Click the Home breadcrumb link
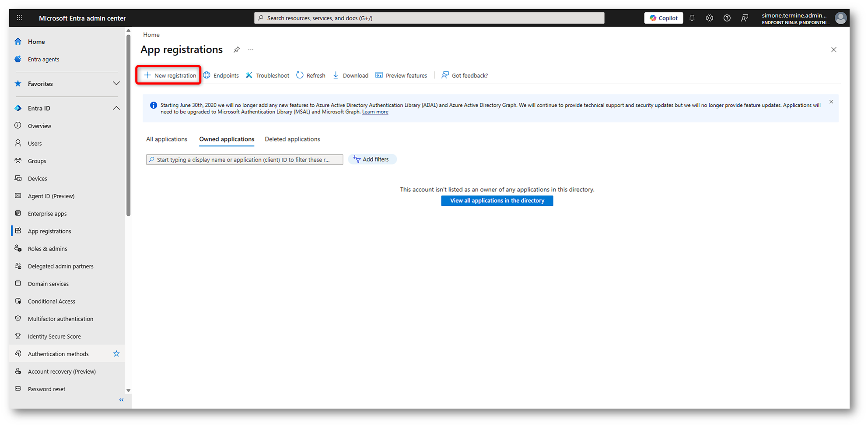Viewport: 868px width, 427px height. [x=151, y=35]
